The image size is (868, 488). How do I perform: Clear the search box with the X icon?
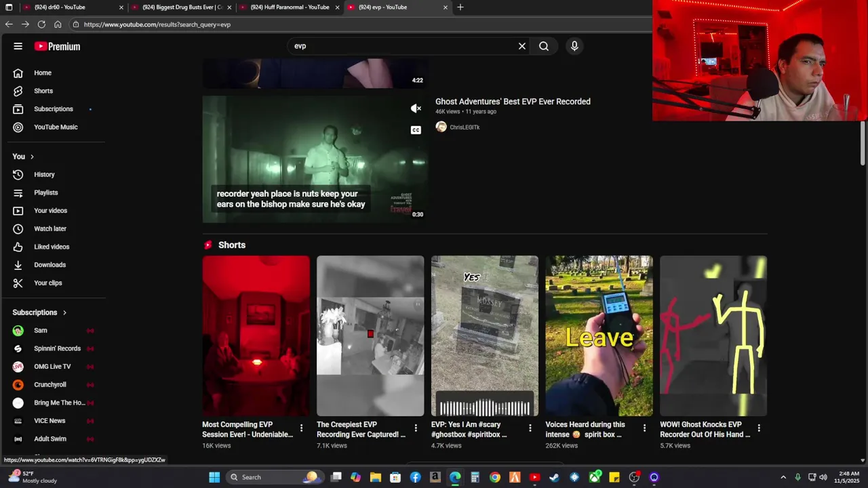point(522,46)
